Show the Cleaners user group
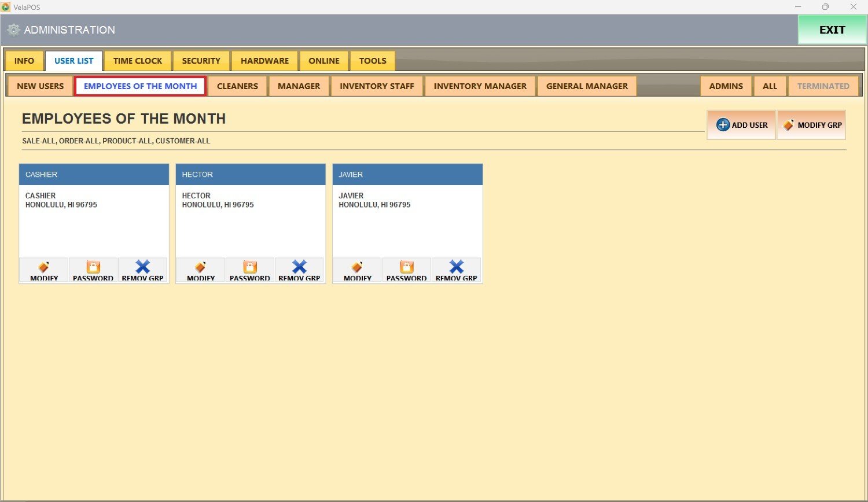Viewport: 868px width, 502px height. pos(237,86)
